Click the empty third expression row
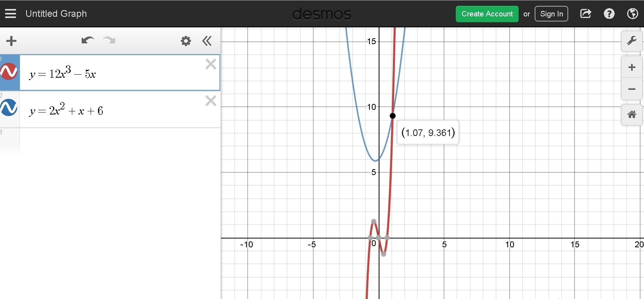Viewport: 644px width, 299px height. tap(120, 142)
